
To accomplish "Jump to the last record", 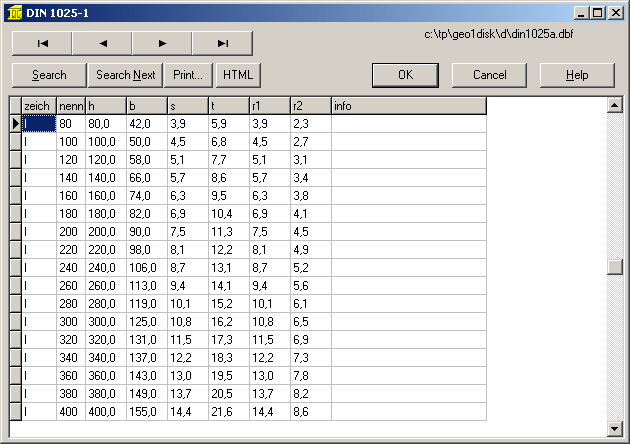I will pyautogui.click(x=222, y=43).
